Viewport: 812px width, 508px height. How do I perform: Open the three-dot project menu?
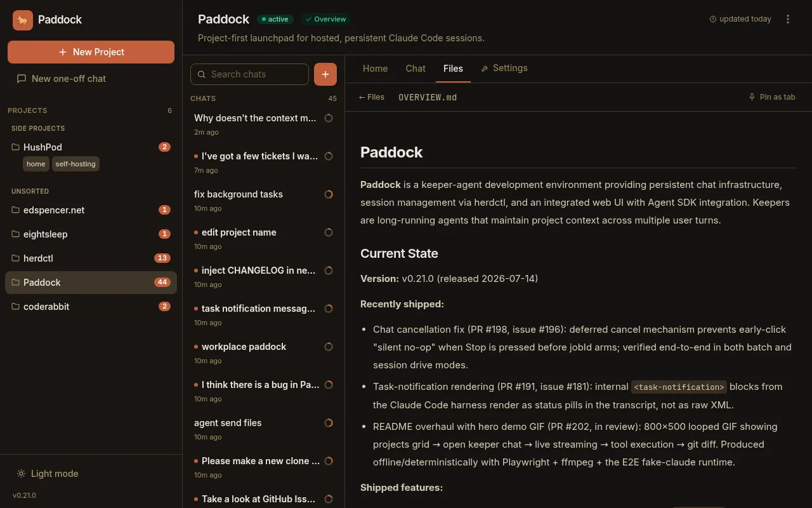[788, 19]
